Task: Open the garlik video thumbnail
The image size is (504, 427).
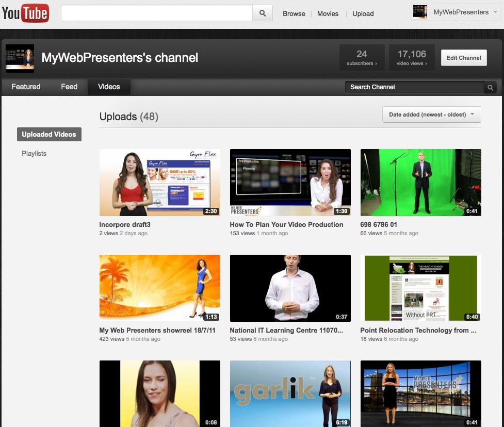Action: pos(290,393)
